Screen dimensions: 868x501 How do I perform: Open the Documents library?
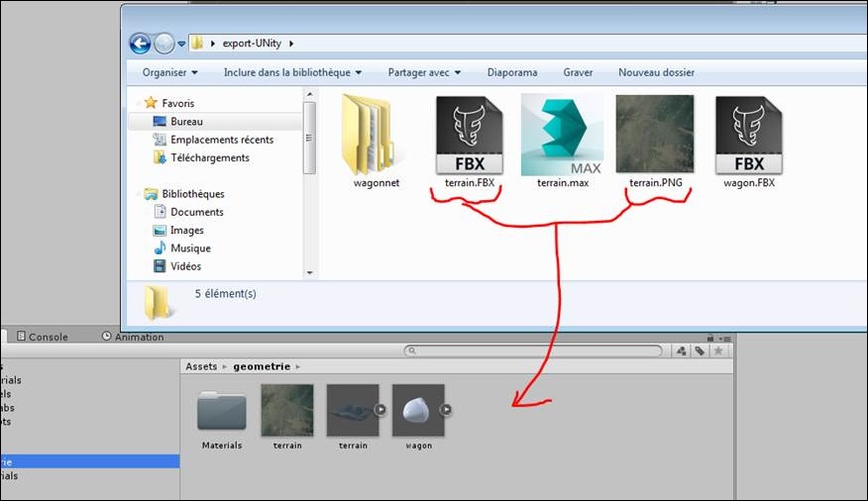189,212
